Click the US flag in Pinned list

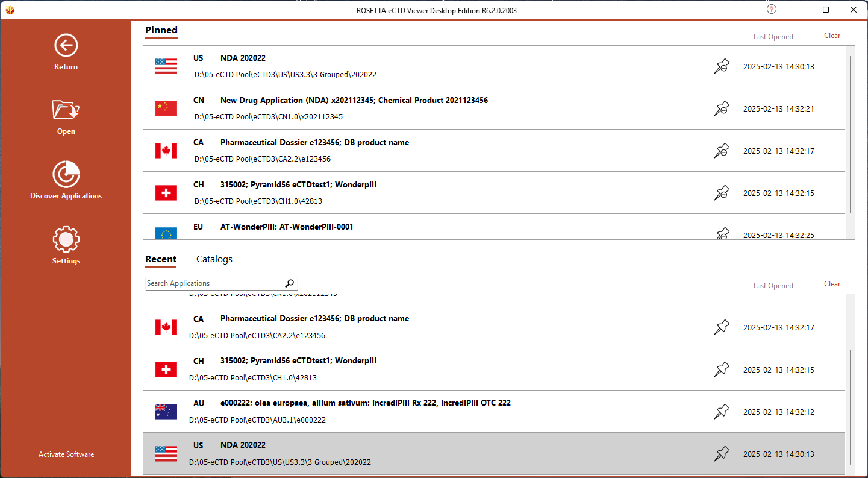pyautogui.click(x=166, y=66)
